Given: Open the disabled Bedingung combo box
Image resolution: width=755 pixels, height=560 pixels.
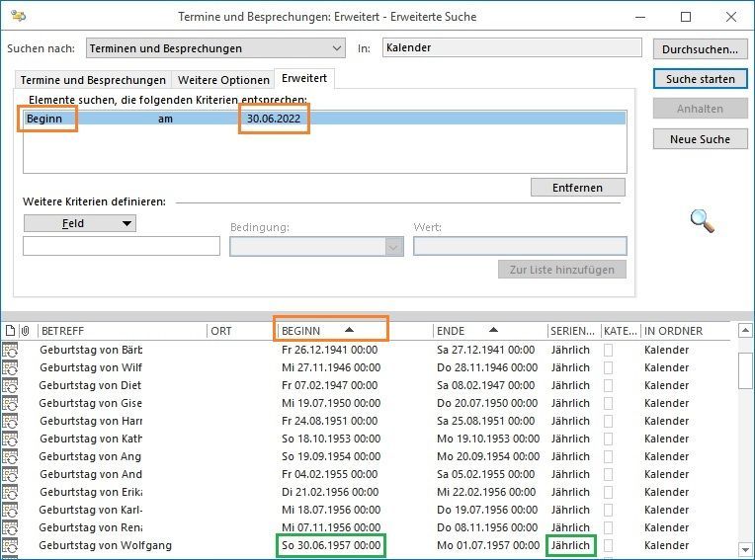Looking at the screenshot, I should click(x=316, y=247).
